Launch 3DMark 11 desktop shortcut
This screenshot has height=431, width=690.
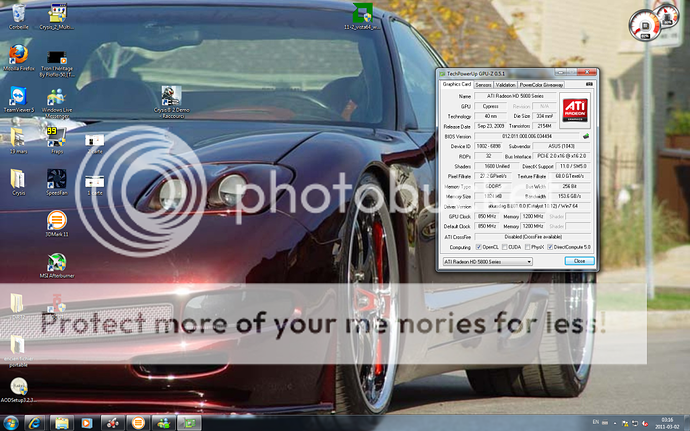click(x=57, y=218)
